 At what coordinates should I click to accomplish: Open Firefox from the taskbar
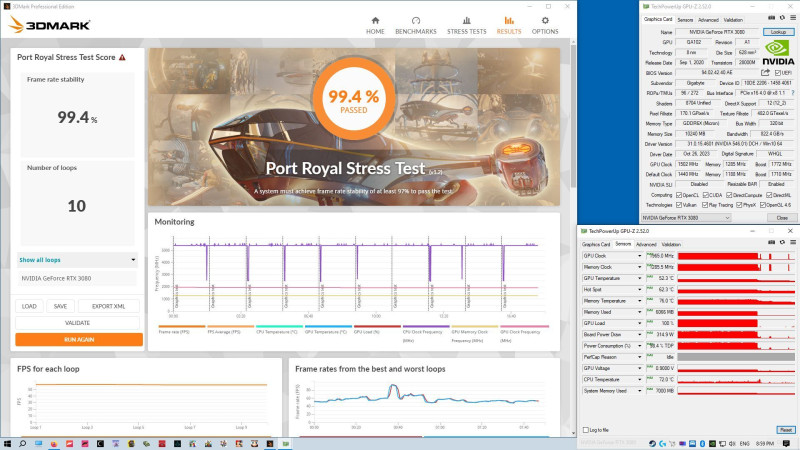pyautogui.click(x=54, y=444)
